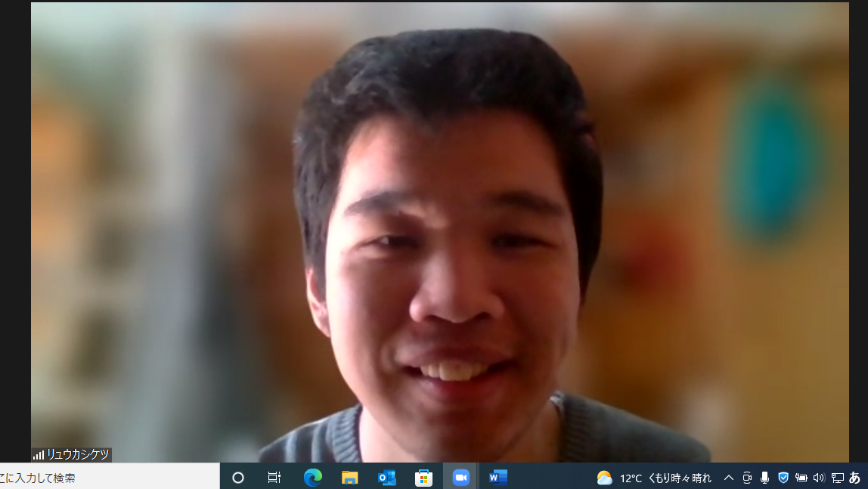Click the microphone tray icon
The image size is (868, 489).
(x=764, y=478)
